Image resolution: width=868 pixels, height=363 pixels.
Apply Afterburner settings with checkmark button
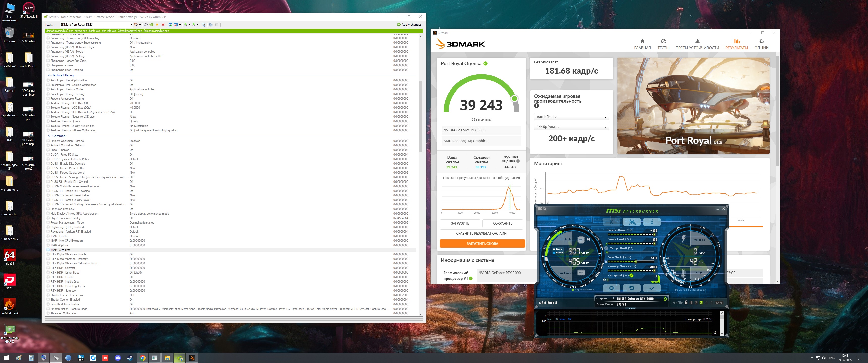(x=652, y=288)
